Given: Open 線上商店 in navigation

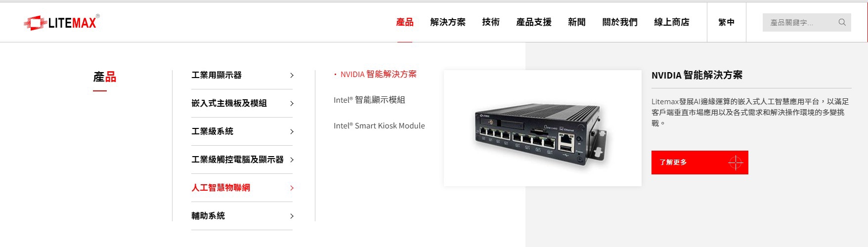Looking at the screenshot, I should click(672, 22).
